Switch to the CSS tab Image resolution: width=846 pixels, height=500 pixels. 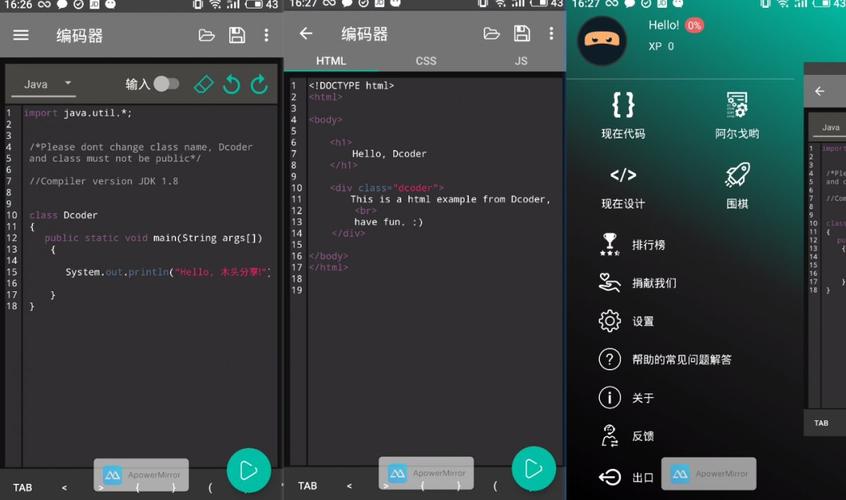tap(426, 61)
